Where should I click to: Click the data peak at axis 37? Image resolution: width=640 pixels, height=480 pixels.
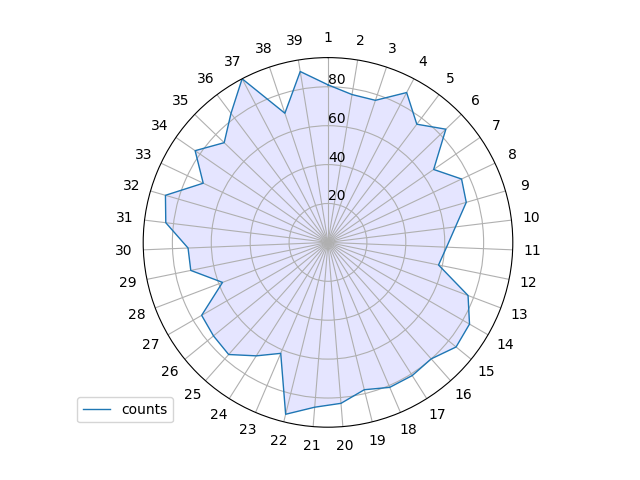[243, 80]
